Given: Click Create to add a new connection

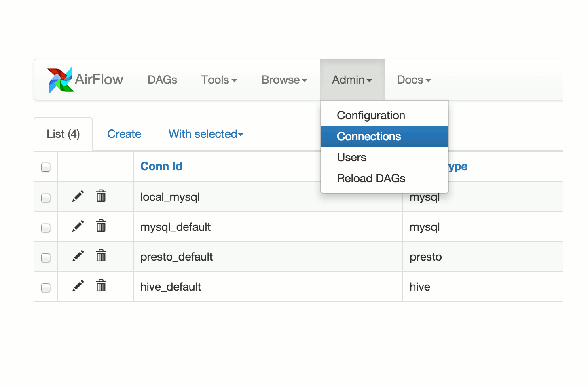Looking at the screenshot, I should coord(124,134).
